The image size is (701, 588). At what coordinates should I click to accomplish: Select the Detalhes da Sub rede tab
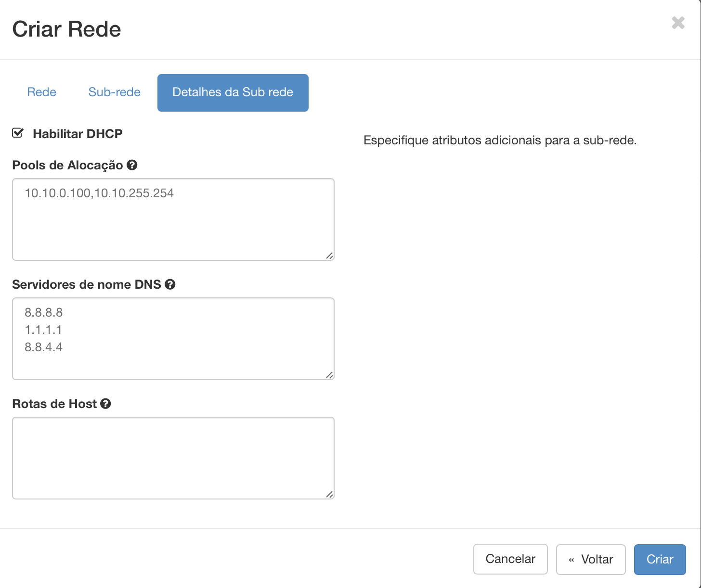tap(233, 92)
